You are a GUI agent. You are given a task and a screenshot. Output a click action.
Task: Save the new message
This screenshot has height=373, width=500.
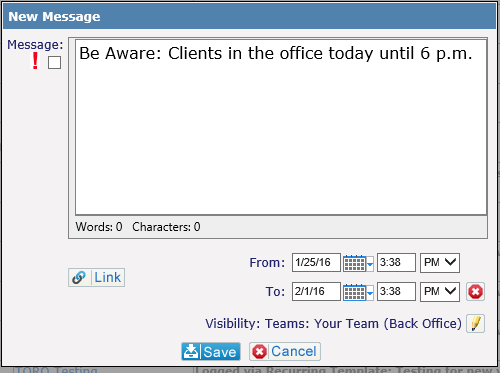pyautogui.click(x=211, y=351)
